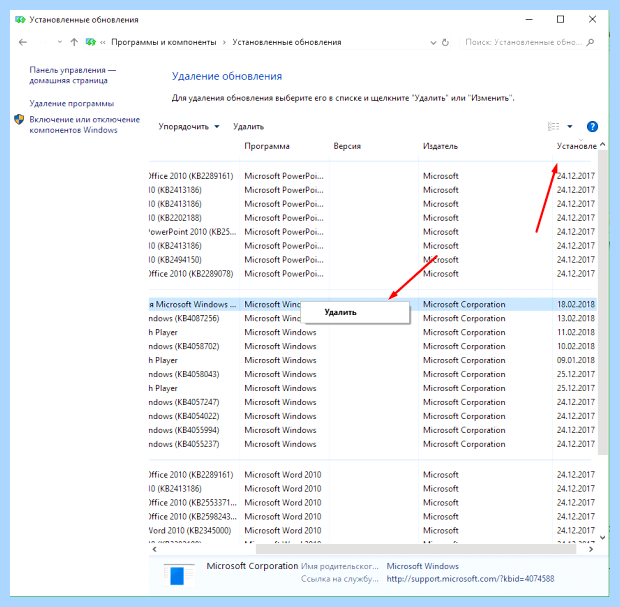Select update row 'ndows (KB4087256)'
Viewport: 620px width, 607px height.
(x=372, y=318)
